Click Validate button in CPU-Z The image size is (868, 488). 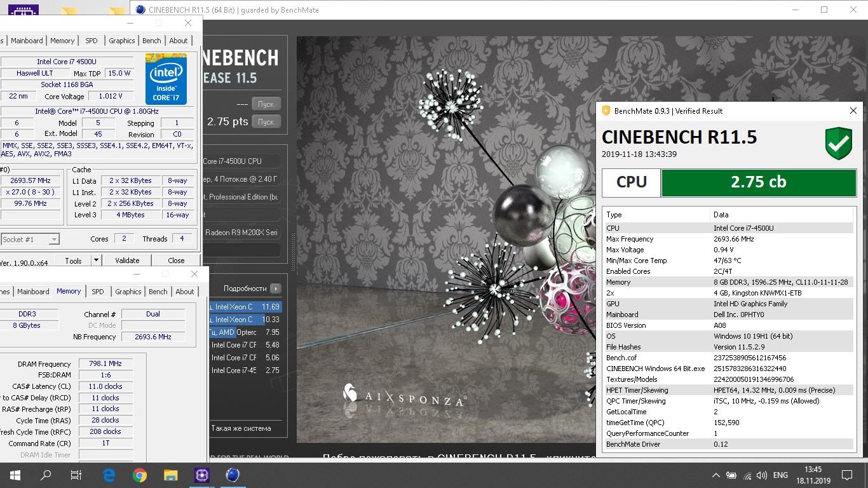127,261
